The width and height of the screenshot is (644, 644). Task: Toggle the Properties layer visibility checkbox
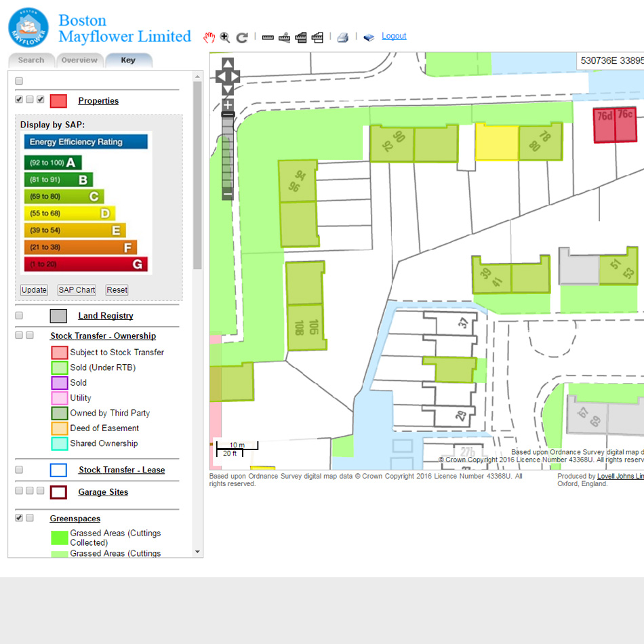(x=19, y=99)
